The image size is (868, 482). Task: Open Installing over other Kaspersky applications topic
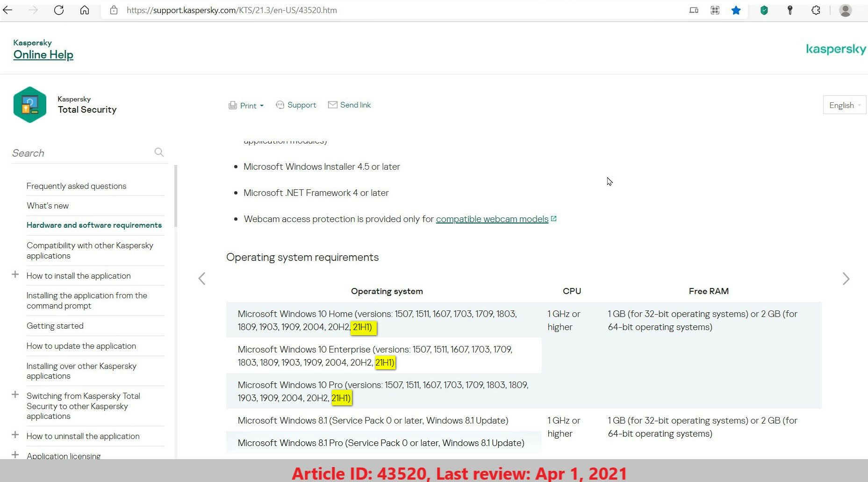81,371
